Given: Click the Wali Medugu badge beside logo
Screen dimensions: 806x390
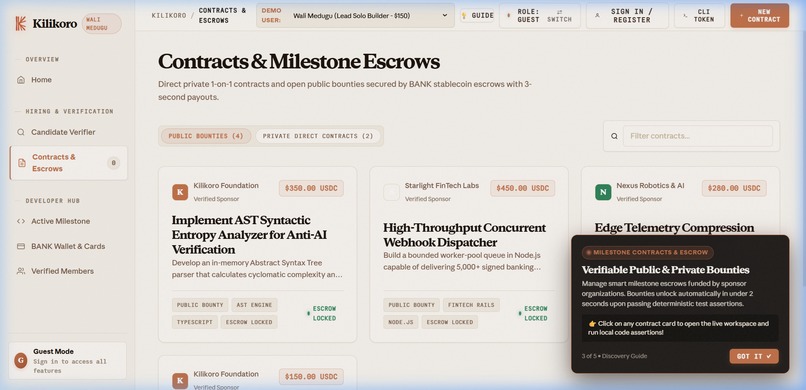Looking at the screenshot, I should [x=102, y=24].
